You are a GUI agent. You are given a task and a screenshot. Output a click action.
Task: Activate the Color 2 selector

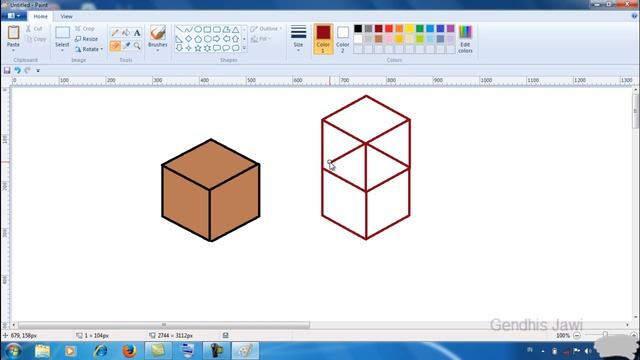[343, 39]
